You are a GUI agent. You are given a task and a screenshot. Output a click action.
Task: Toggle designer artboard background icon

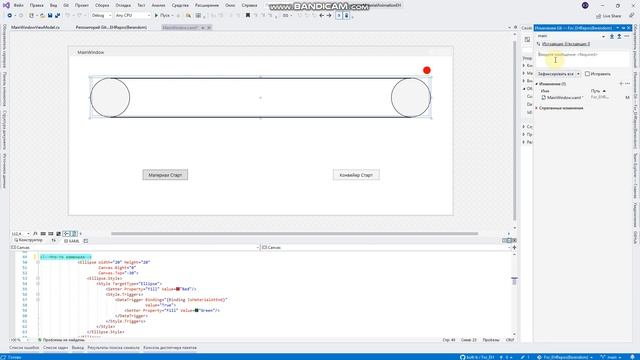[x=58, y=234]
